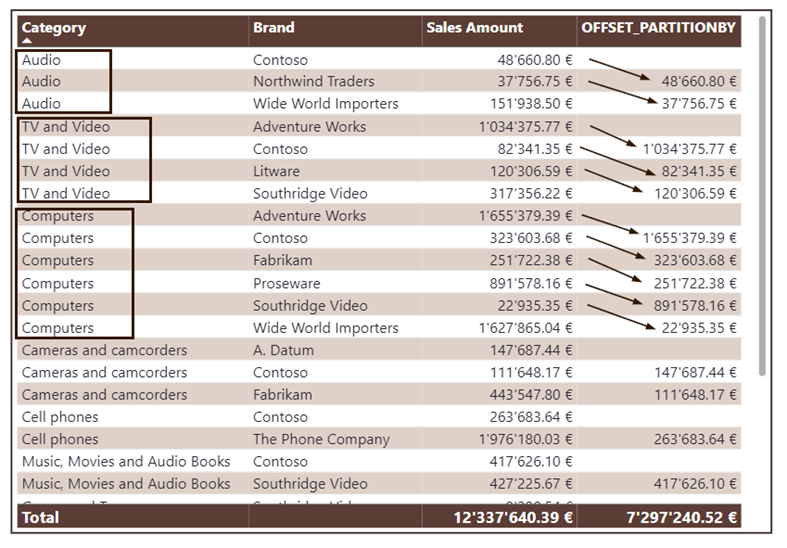Click Fabrikam in the Computers row
This screenshot has width=787, height=548.
283,260
